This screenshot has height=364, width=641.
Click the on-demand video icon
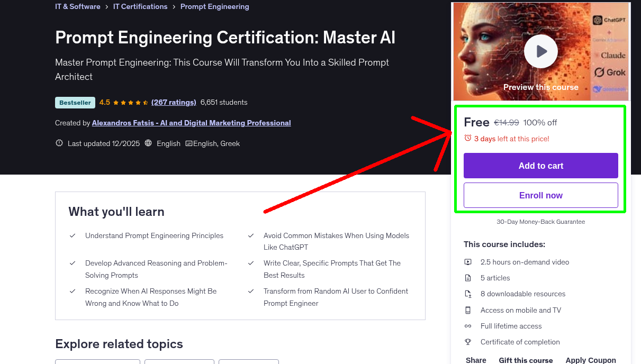pos(468,262)
